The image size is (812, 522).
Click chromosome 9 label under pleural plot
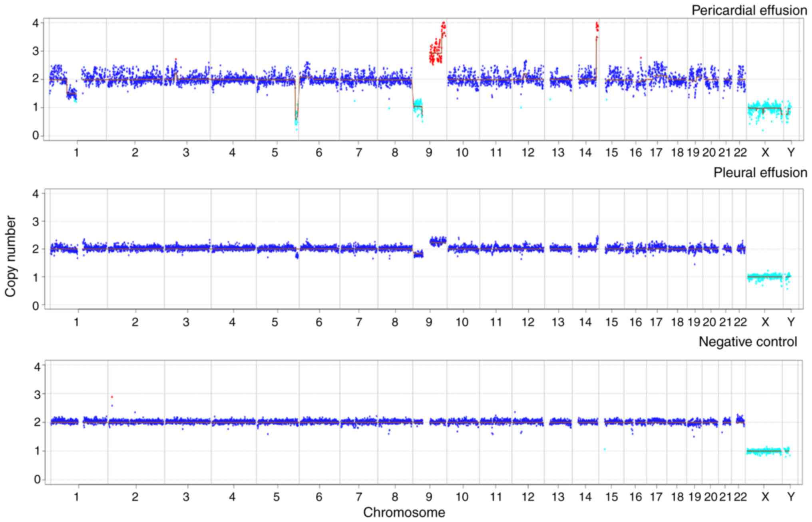pyautogui.click(x=429, y=322)
